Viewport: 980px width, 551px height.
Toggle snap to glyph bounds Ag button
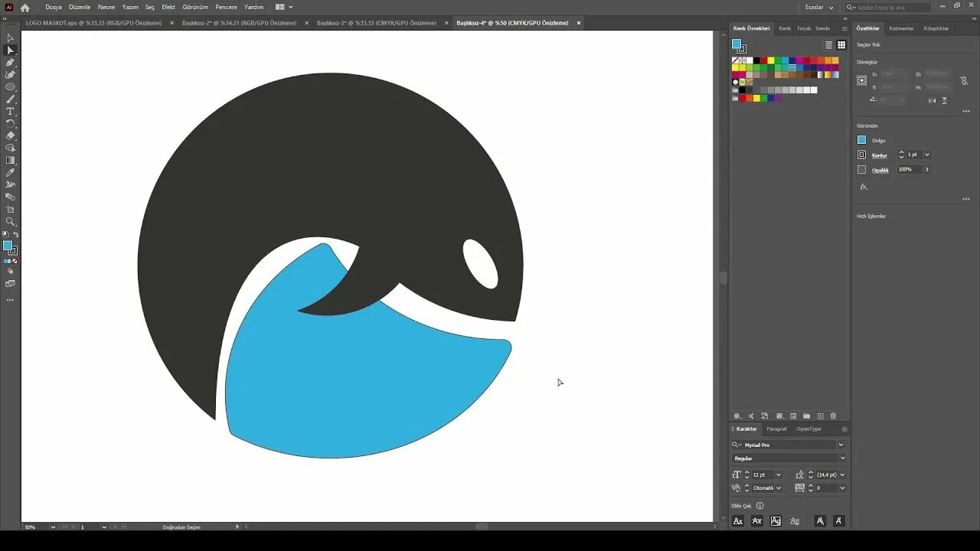[776, 520]
